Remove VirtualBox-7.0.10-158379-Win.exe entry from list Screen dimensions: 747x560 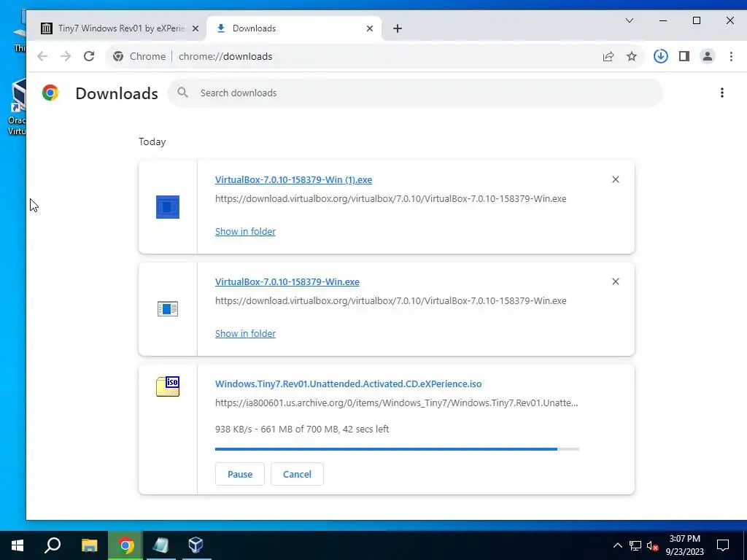[616, 281]
